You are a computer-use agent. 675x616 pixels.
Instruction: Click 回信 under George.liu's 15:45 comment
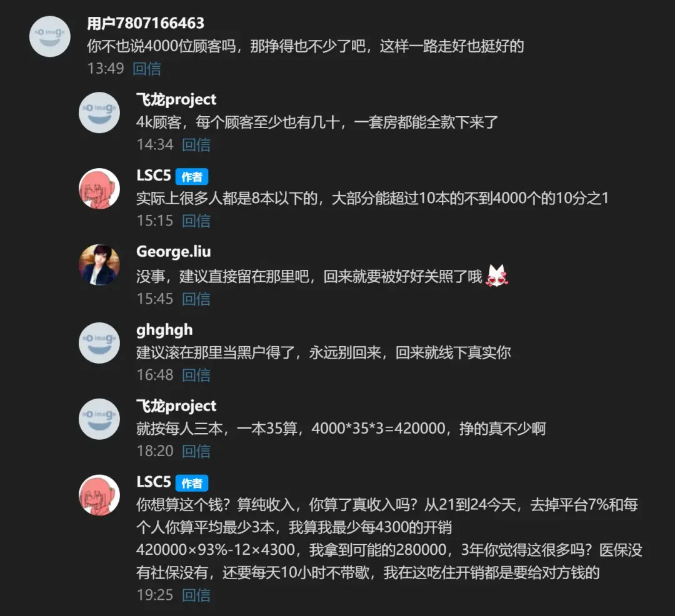(196, 299)
